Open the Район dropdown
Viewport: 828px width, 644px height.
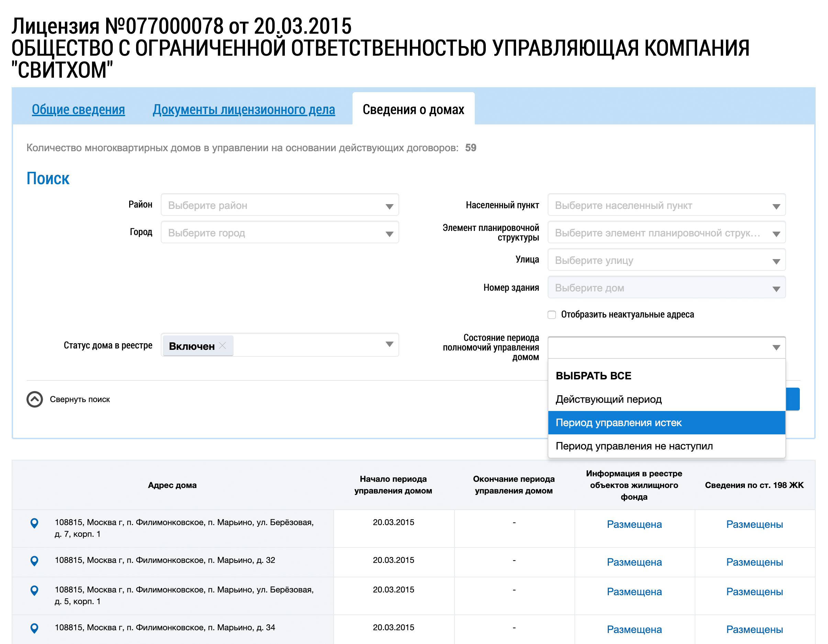click(280, 205)
